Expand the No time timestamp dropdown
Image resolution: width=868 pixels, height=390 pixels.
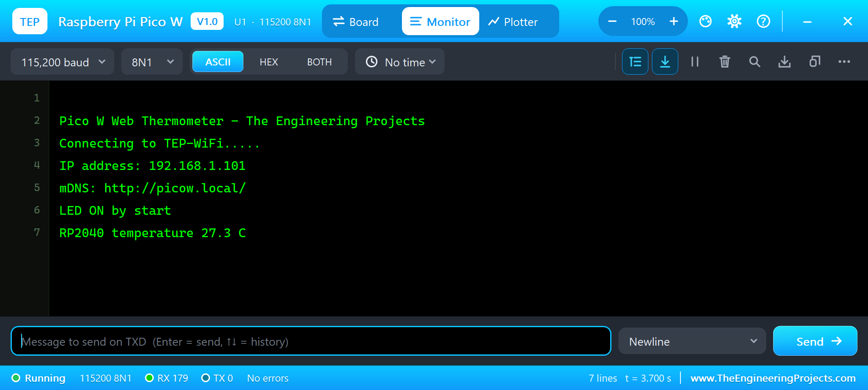pyautogui.click(x=400, y=62)
